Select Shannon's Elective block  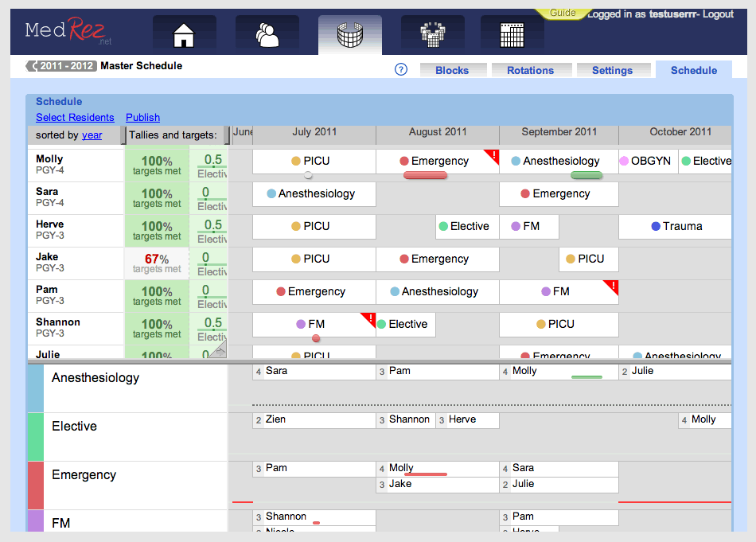click(406, 325)
